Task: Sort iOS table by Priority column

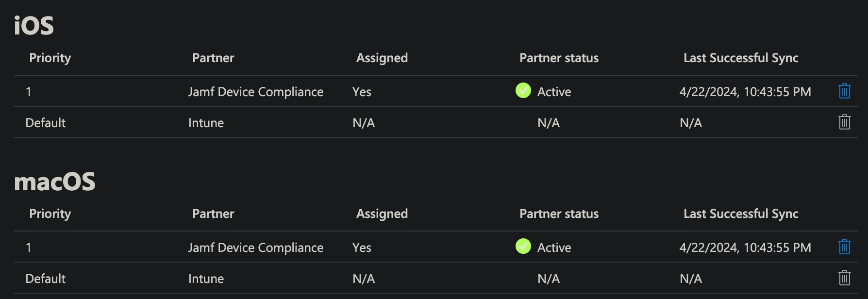Action: (x=50, y=58)
